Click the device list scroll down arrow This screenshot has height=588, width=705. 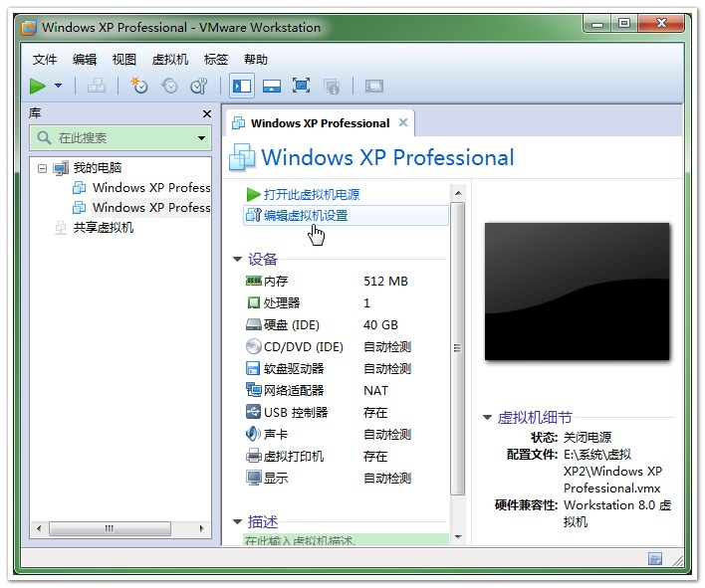[x=458, y=537]
